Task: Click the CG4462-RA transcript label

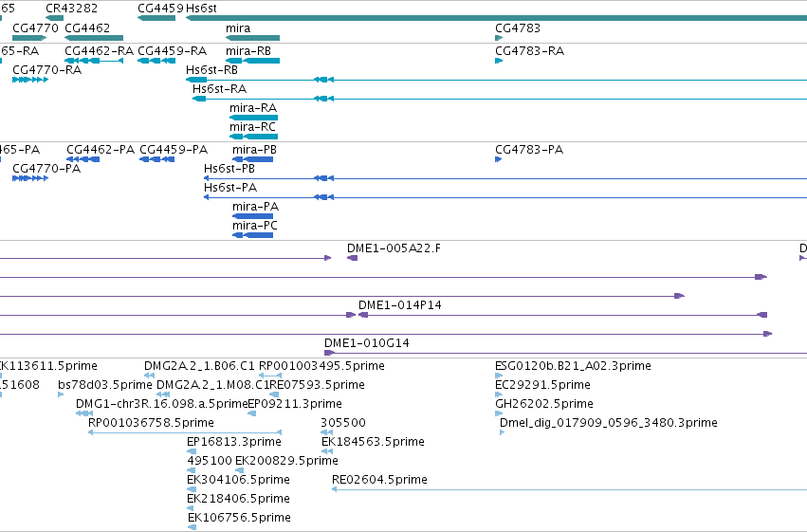Action: (100, 51)
